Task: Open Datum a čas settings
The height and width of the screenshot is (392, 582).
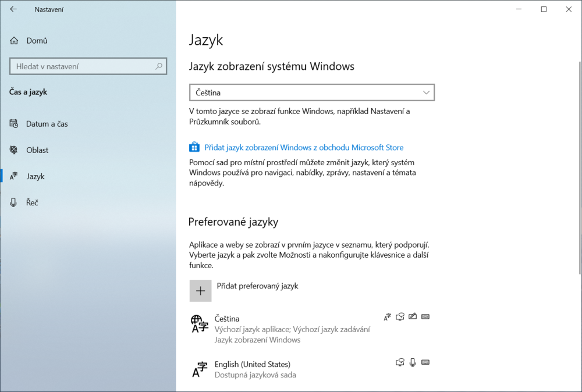Action: 47,124
